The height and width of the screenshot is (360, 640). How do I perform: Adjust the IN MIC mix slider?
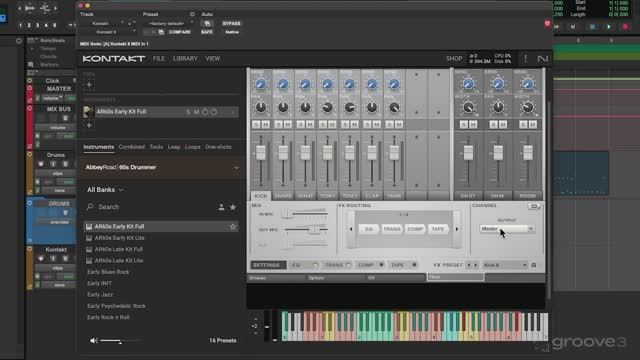click(287, 214)
